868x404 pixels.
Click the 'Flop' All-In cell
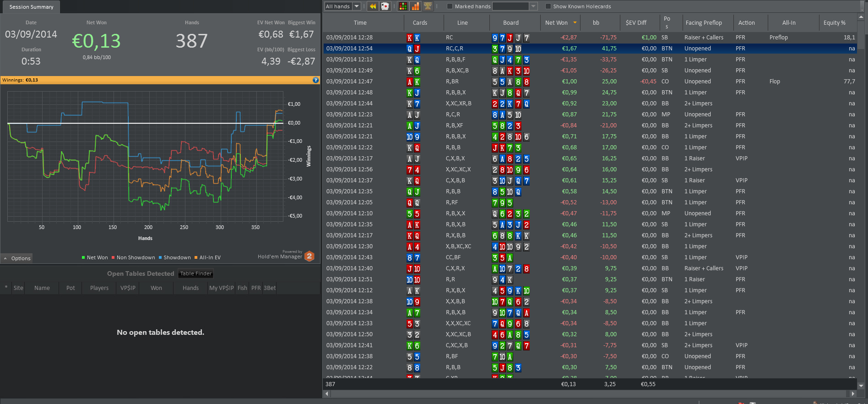tap(775, 82)
